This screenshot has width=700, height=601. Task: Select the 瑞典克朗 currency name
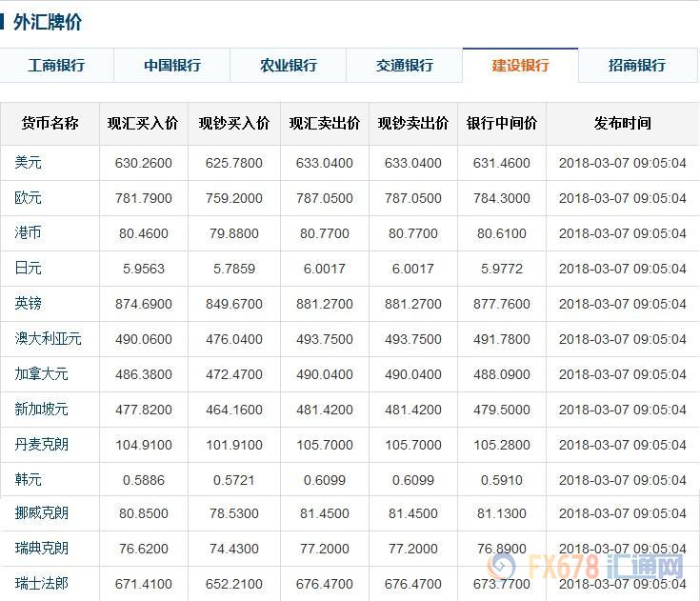[x=42, y=549]
